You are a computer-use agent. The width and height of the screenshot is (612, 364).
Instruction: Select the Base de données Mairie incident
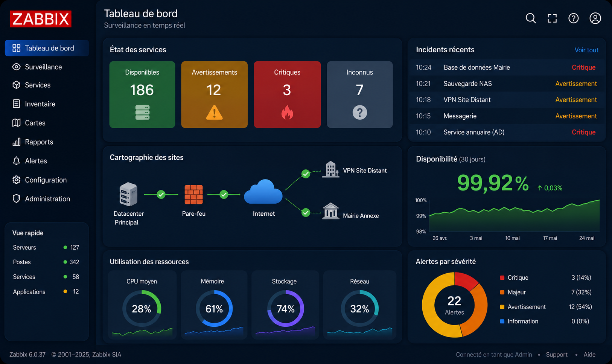click(x=507, y=67)
